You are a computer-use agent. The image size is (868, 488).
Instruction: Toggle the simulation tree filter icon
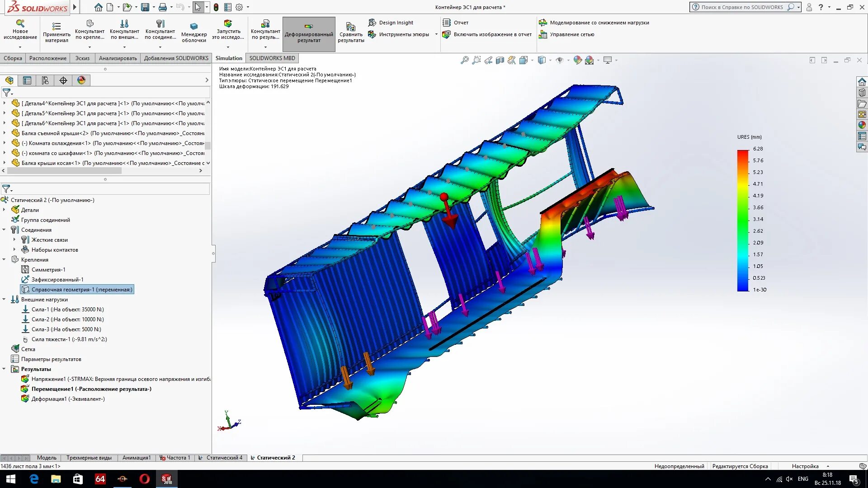coord(6,189)
